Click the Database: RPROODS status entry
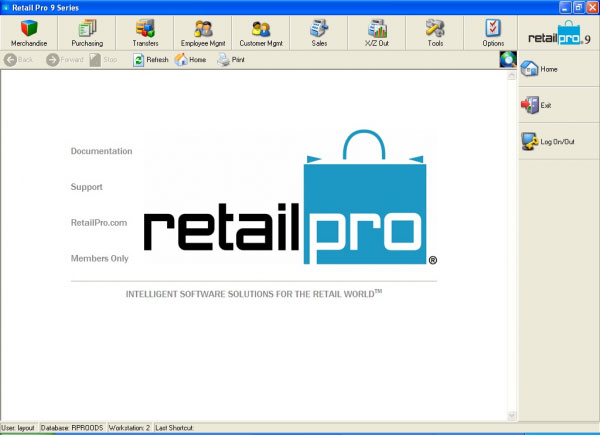This screenshot has width=600, height=435. click(x=72, y=428)
